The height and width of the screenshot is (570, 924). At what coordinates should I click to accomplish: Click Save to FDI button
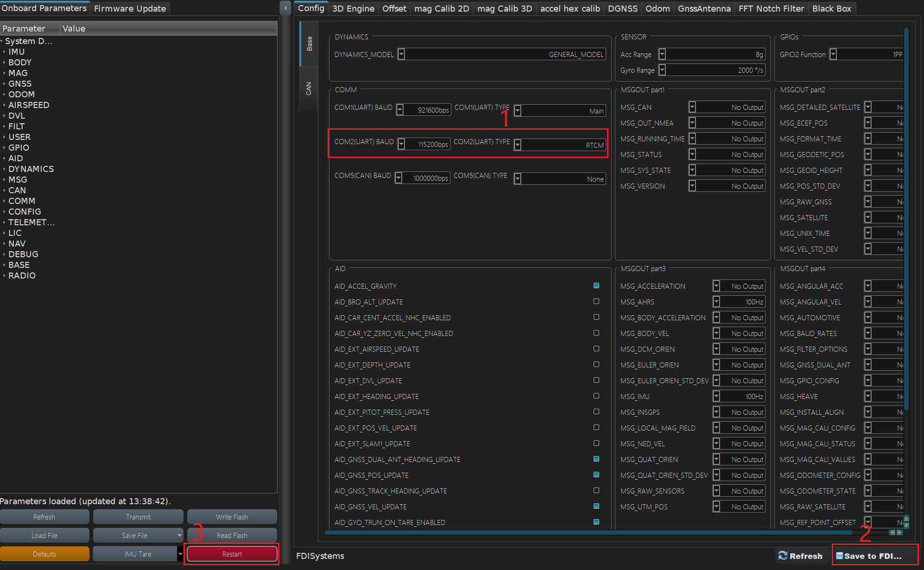click(x=874, y=556)
